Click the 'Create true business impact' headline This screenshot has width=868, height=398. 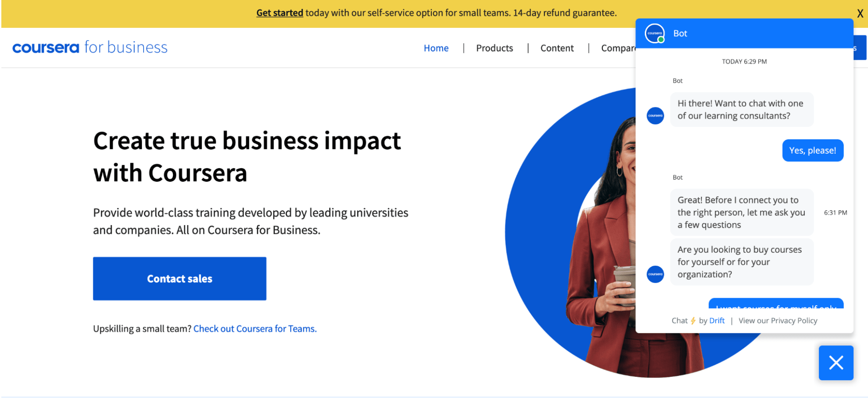(x=247, y=157)
